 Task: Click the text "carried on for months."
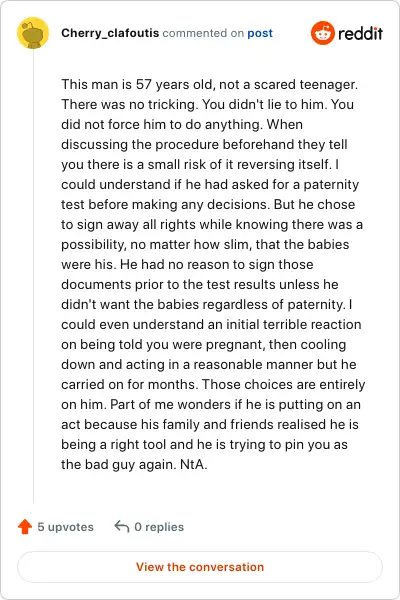click(130, 384)
